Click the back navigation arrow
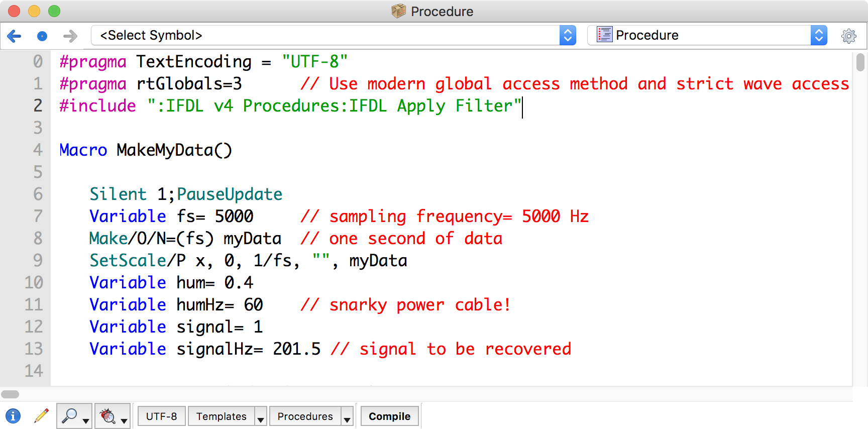Image resolution: width=868 pixels, height=429 pixels. pyautogui.click(x=14, y=36)
